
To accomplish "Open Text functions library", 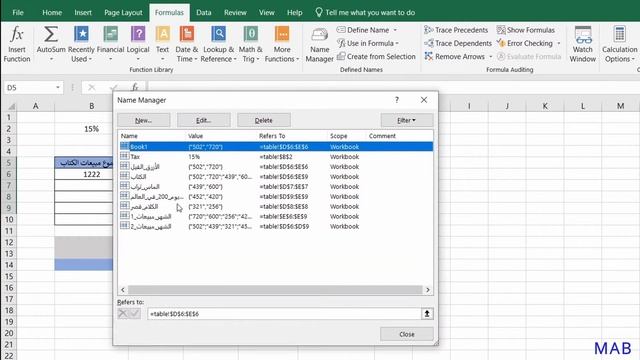I will pyautogui.click(x=162, y=44).
